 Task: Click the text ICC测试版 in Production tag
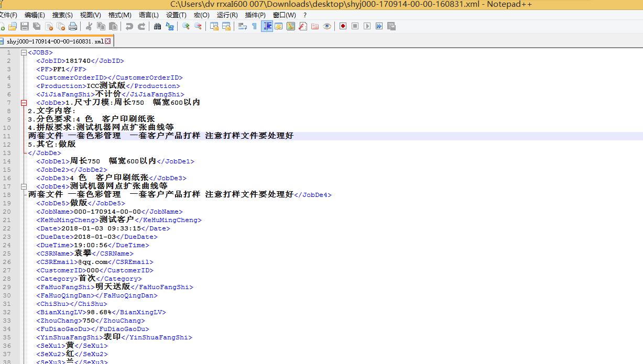point(106,86)
